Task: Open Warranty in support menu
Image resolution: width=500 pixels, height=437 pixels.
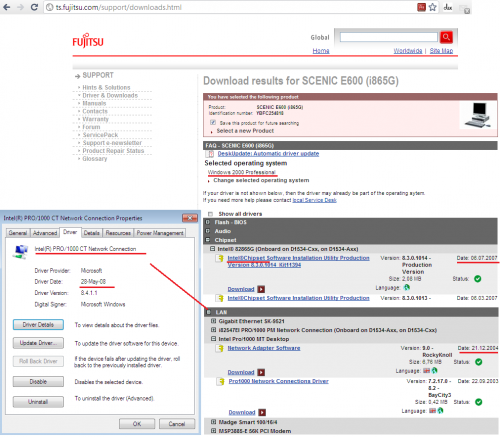Action: (x=95, y=119)
